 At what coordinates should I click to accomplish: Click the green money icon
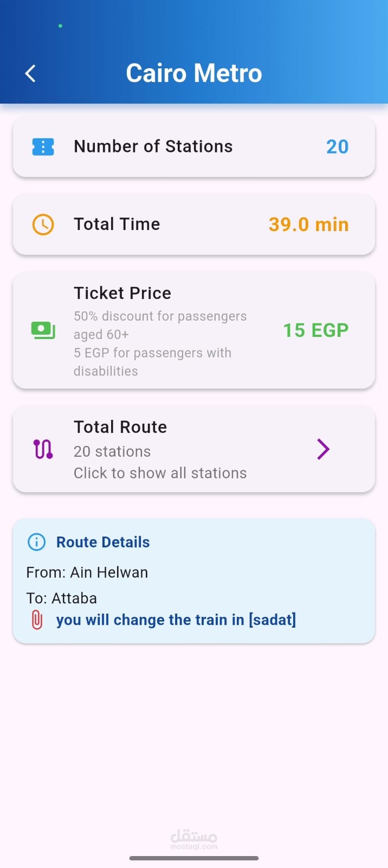(x=43, y=330)
